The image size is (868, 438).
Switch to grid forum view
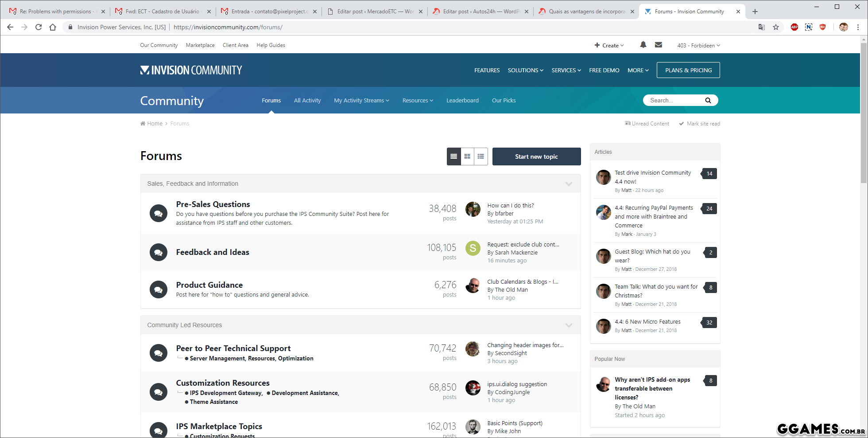pos(467,156)
